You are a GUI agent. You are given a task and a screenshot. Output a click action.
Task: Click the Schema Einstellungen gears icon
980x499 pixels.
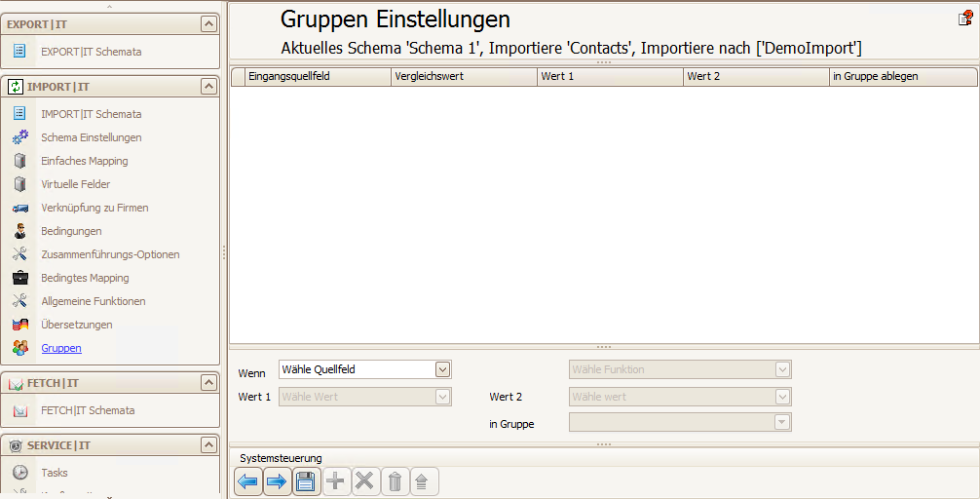(20, 137)
